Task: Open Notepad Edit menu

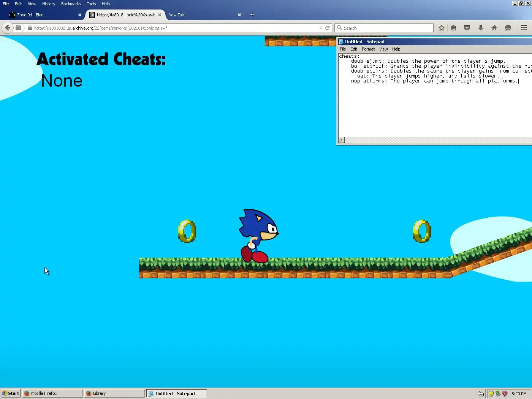Action: (354, 49)
